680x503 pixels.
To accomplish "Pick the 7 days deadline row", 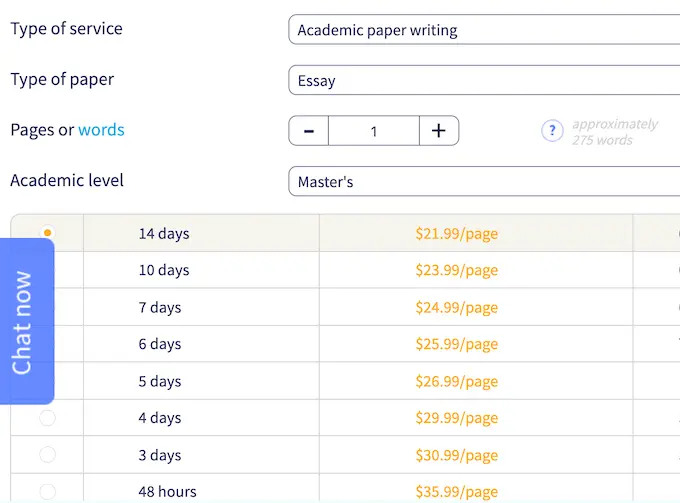I will (160, 307).
